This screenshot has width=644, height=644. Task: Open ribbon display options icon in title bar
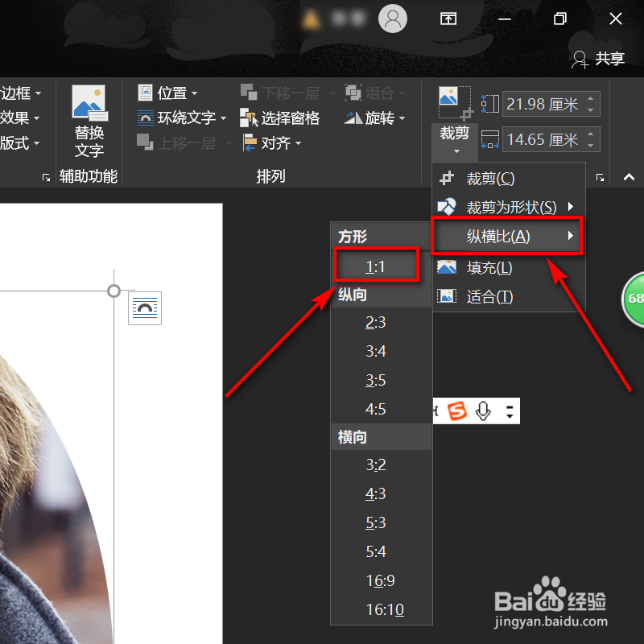click(448, 19)
